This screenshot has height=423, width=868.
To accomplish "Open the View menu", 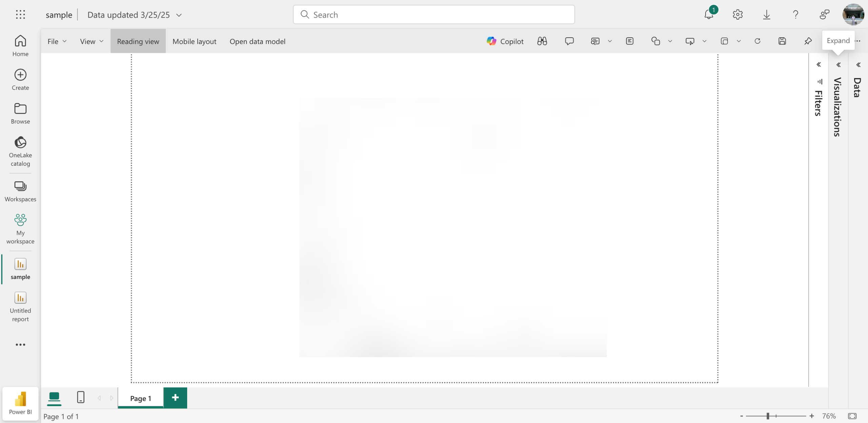I will 91,41.
